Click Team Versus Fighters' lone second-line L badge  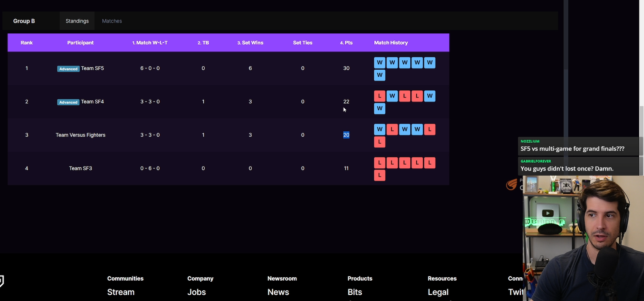379,142
